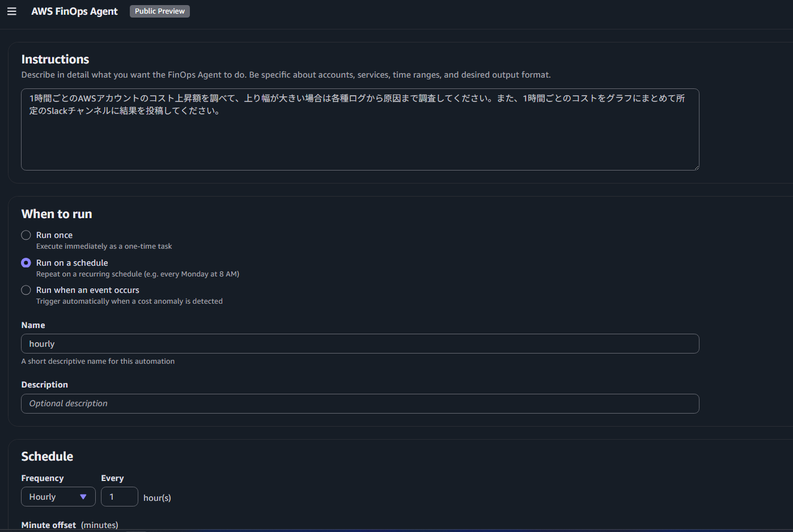Select Run when an event occurs
The image size is (793, 532).
[x=26, y=290]
